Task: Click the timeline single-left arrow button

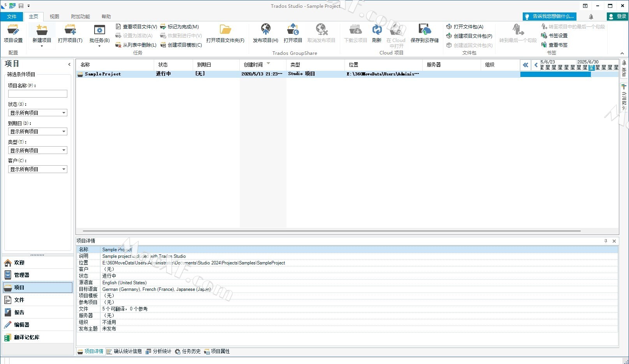Action: click(536, 65)
